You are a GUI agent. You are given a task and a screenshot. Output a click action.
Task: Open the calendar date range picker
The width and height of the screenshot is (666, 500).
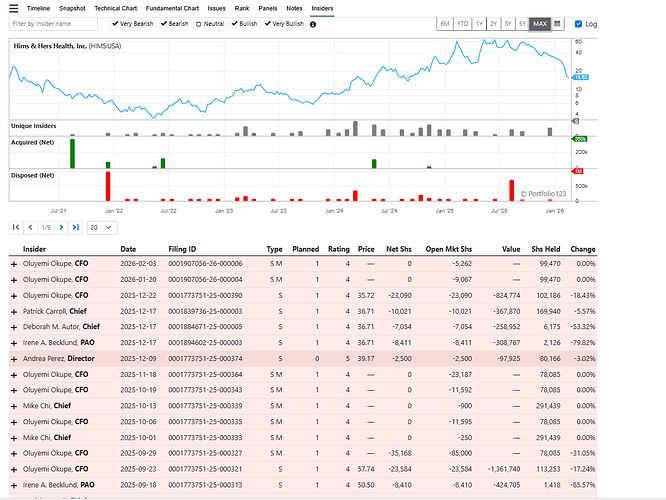(558, 23)
